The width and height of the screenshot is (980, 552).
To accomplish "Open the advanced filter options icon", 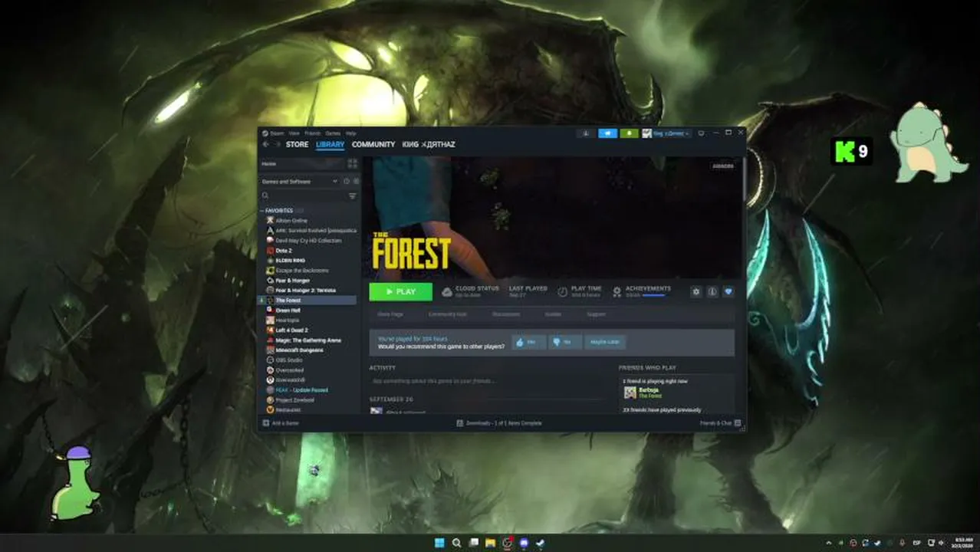I will (x=353, y=196).
